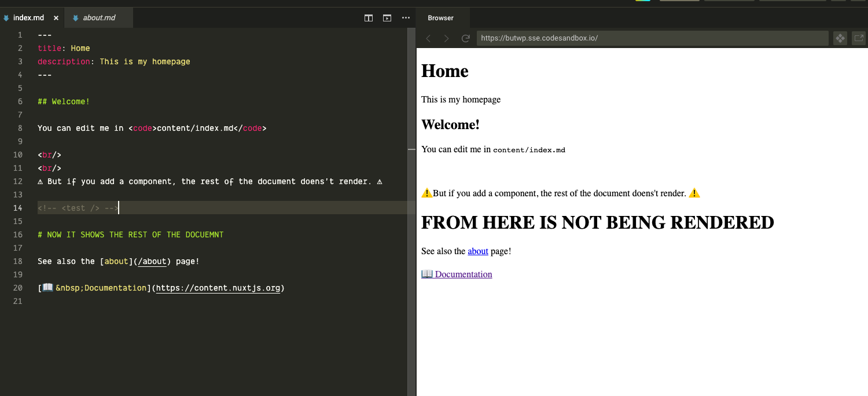Close the index.md tab
Image resolution: width=868 pixels, height=396 pixels.
pyautogui.click(x=56, y=17)
